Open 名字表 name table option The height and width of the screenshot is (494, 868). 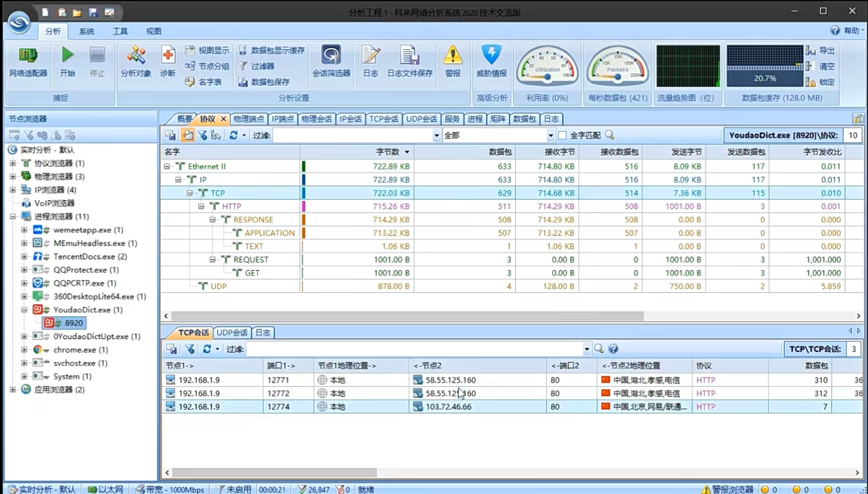click(203, 82)
